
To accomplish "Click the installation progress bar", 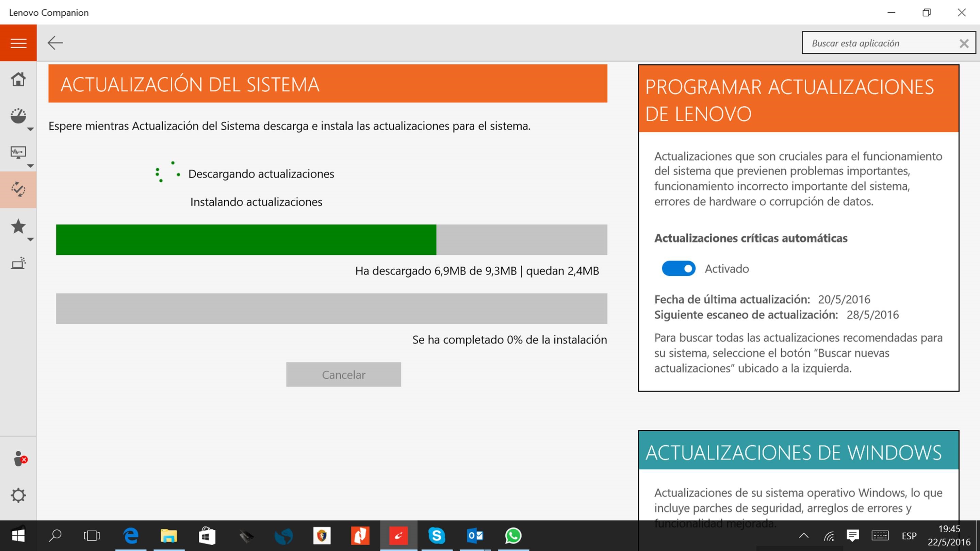I will 331,308.
